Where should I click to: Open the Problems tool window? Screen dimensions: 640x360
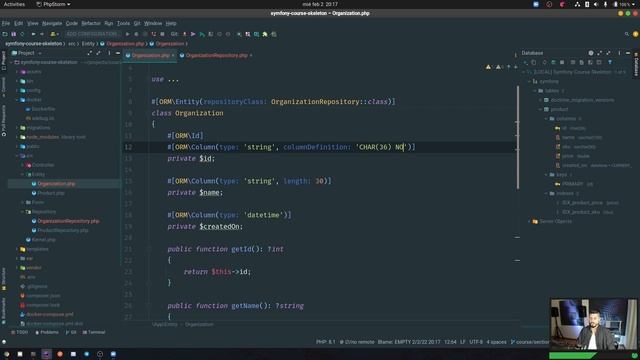(x=47, y=333)
